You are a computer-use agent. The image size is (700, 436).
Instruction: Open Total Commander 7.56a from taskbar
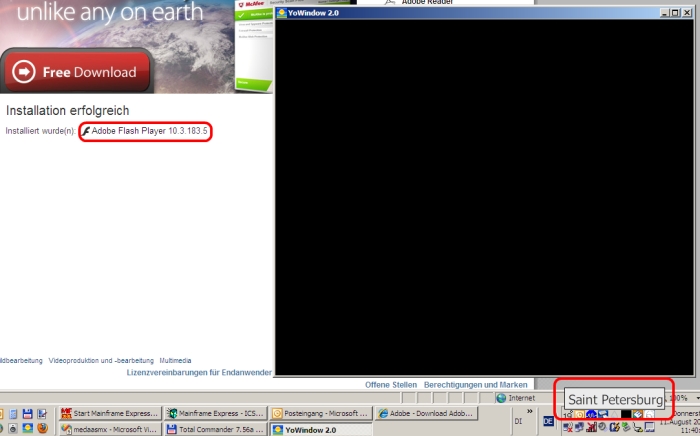click(214, 430)
